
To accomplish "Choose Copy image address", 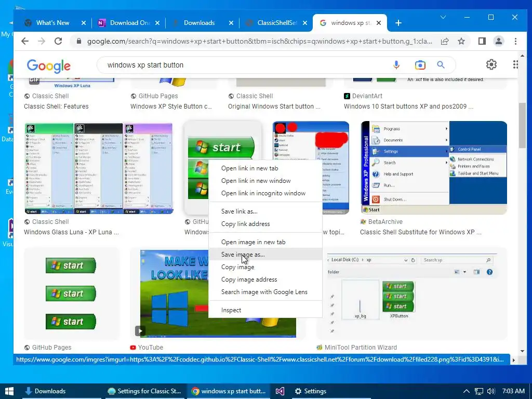I will coord(265,280).
